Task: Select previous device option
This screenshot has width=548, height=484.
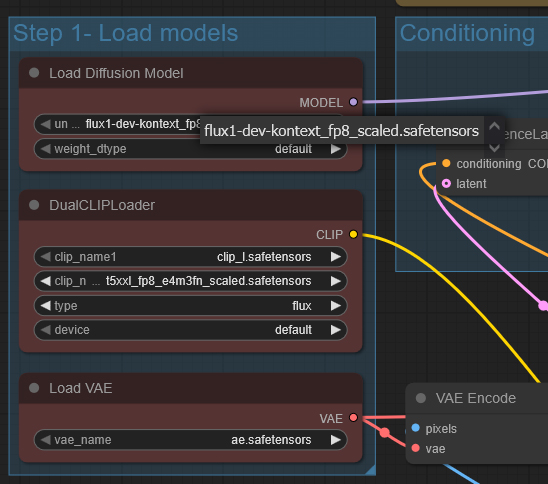Action: pyautogui.click(x=45, y=330)
